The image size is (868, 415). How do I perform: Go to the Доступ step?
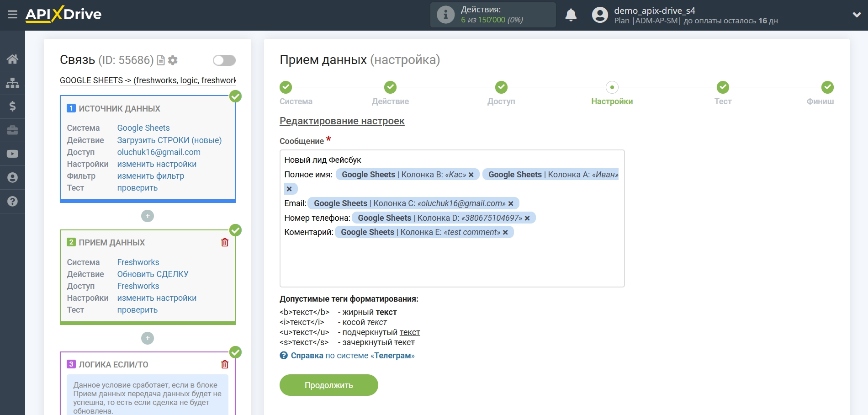pos(501,87)
